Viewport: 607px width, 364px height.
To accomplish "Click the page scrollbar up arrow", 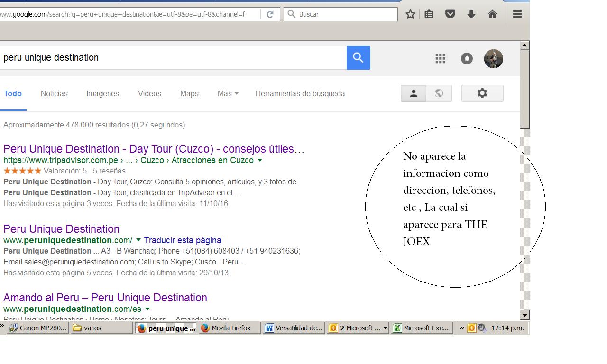I will tap(524, 45).
